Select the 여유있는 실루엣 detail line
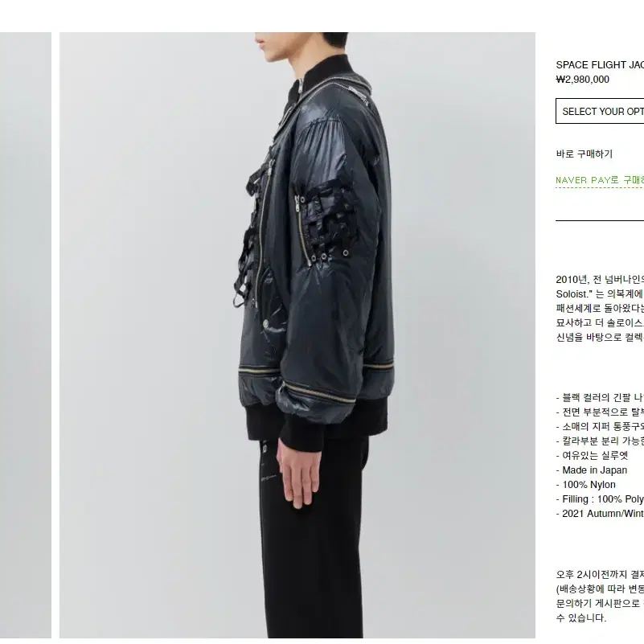 click(592, 455)
